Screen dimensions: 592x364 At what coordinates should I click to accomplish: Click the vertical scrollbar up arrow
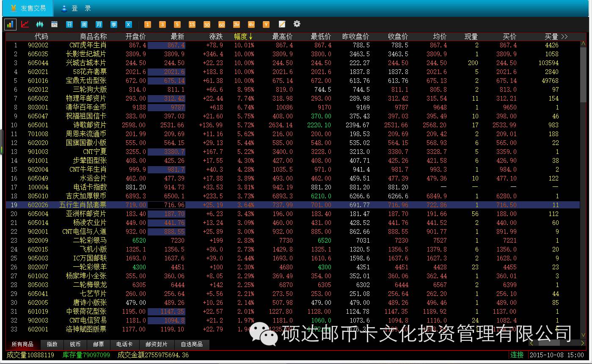tap(583, 43)
